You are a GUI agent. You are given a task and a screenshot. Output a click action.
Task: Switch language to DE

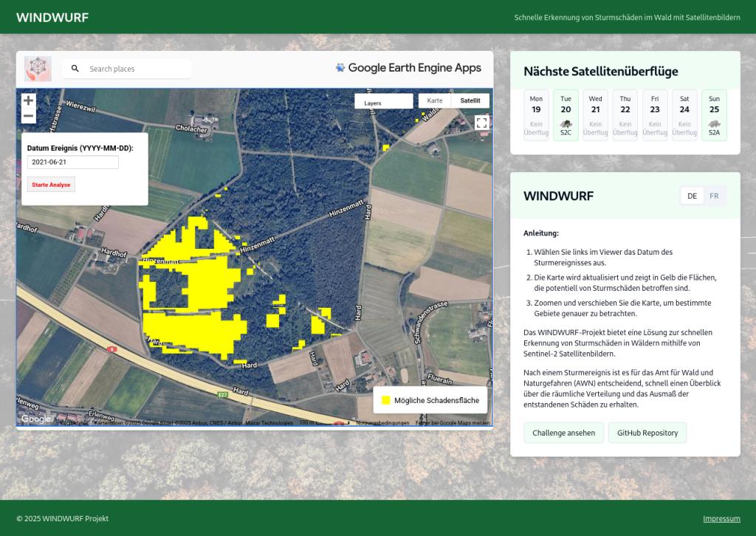point(692,196)
